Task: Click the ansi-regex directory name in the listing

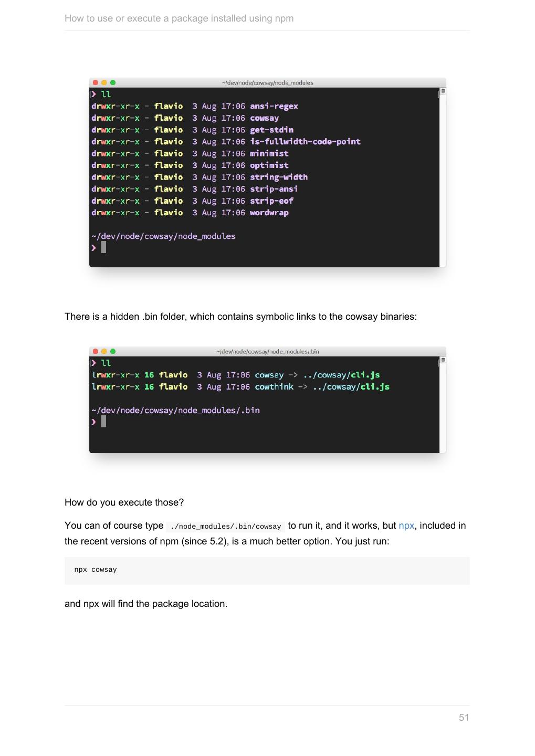Action: (x=274, y=106)
